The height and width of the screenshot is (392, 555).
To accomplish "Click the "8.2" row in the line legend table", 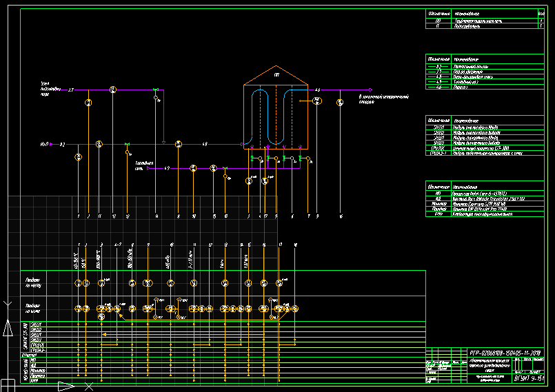I will pyautogui.click(x=485, y=67).
